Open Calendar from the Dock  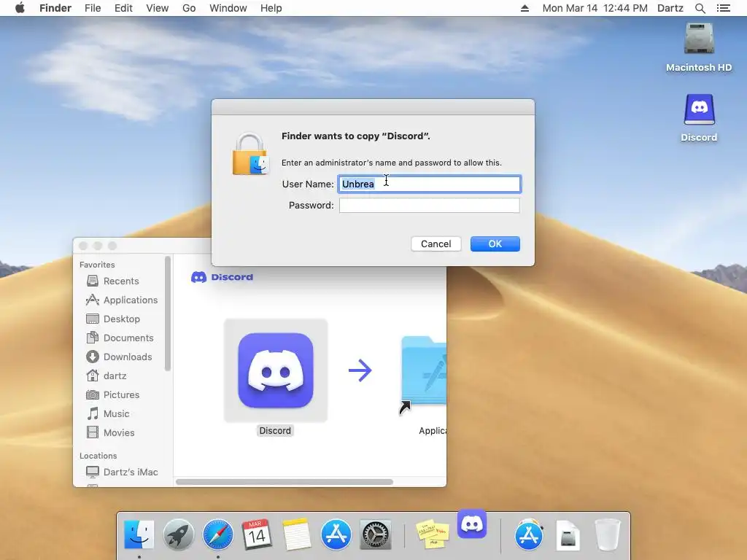[x=257, y=534]
